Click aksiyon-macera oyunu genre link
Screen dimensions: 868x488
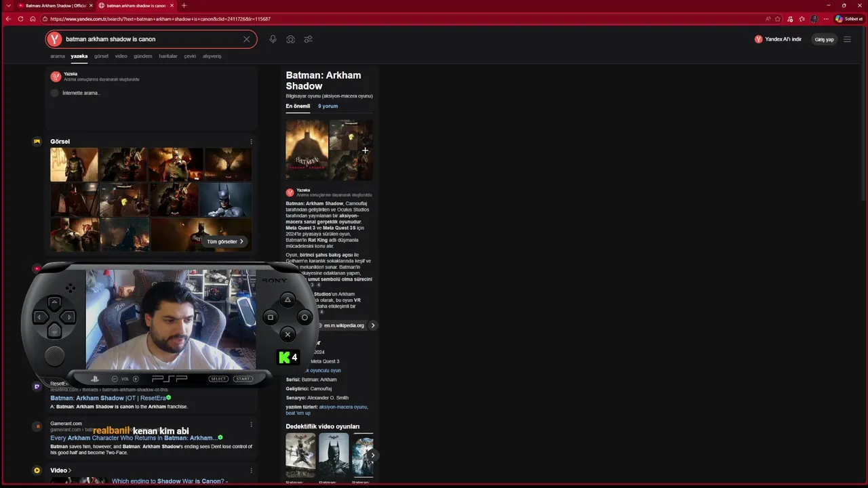343,407
